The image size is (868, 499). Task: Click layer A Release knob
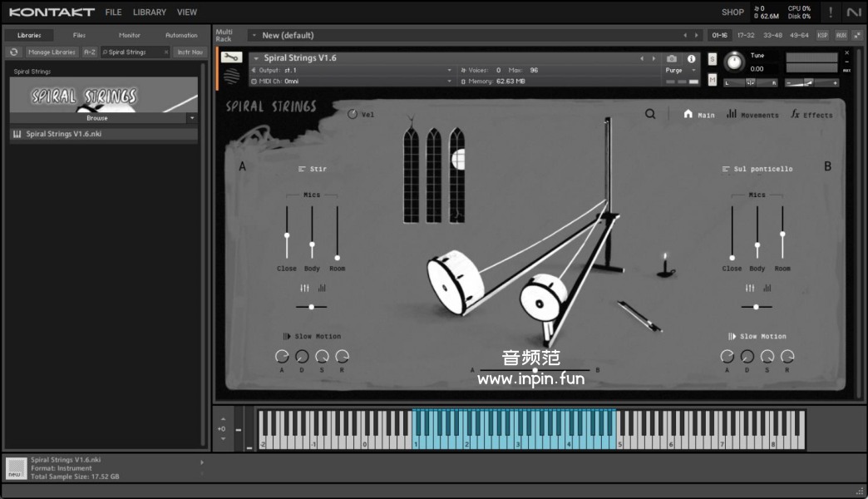342,356
